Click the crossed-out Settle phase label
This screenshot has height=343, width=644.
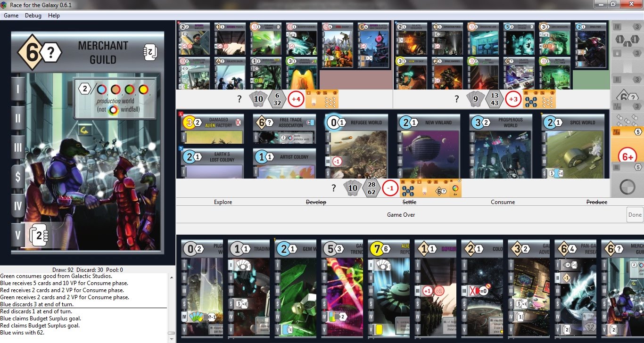point(409,202)
